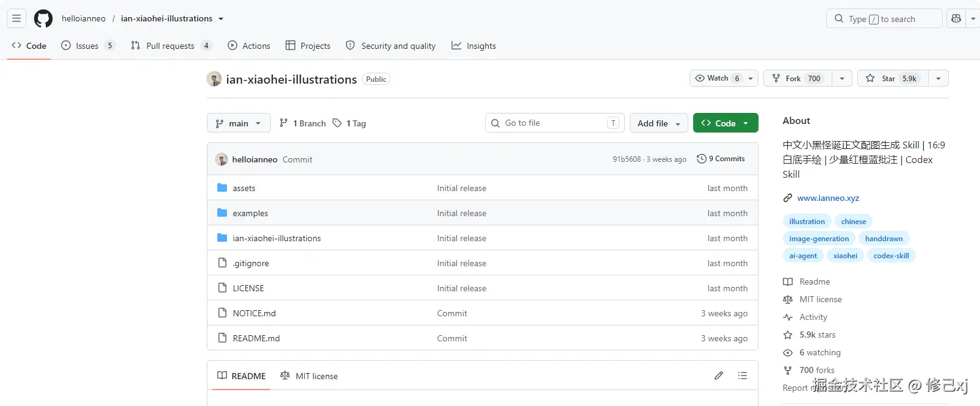
Task: Expand the Add file dropdown
Action: [x=658, y=123]
